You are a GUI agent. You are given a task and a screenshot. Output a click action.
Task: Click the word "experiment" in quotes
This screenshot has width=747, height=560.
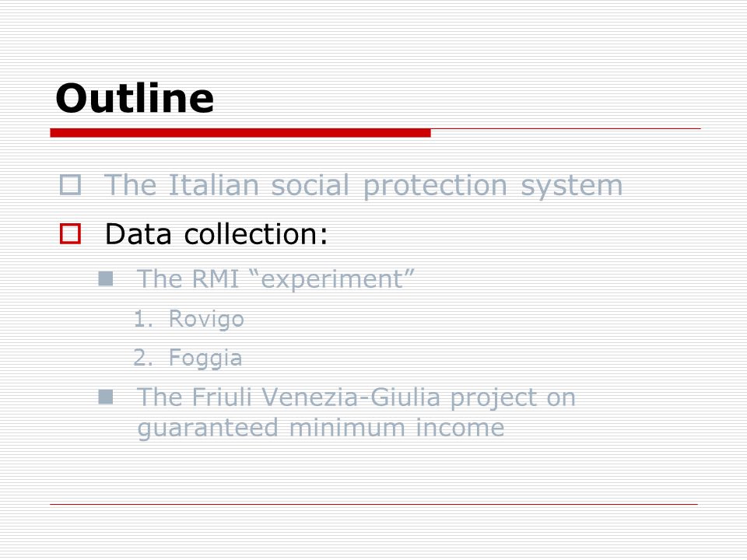point(332,279)
